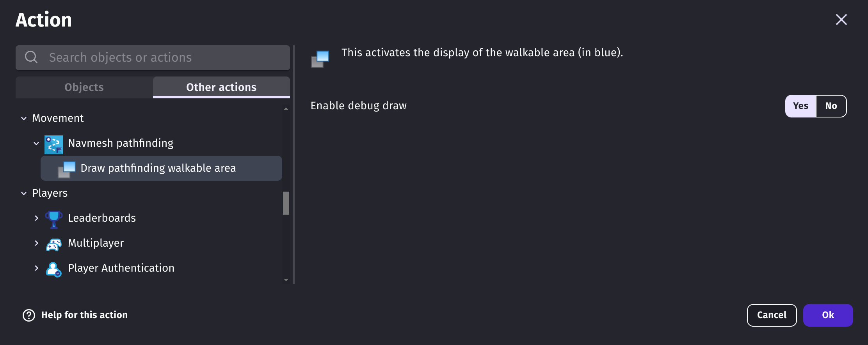Cancel the action dialog
Screen dimensions: 868x345
[772, 315]
